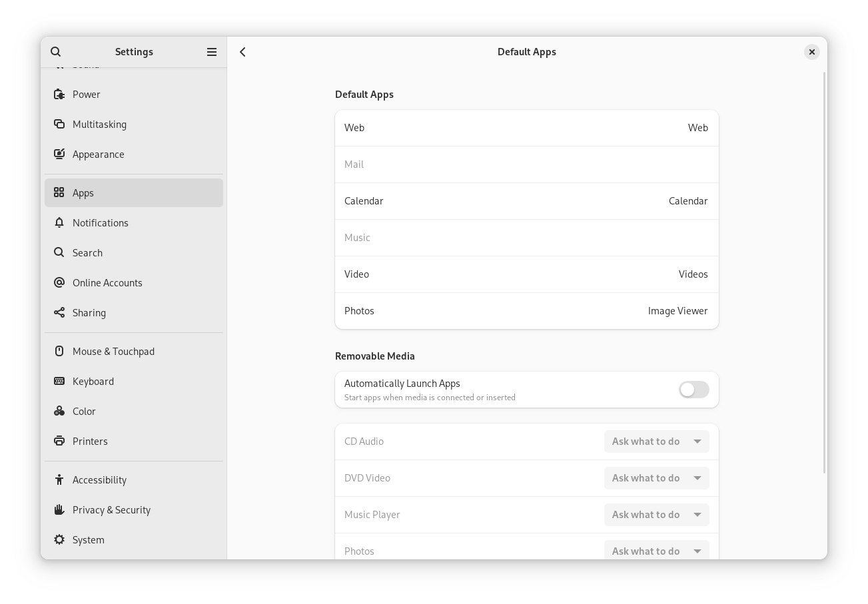Select the Color ink-drop icon
Viewport: 868px width, 604px height.
point(59,411)
